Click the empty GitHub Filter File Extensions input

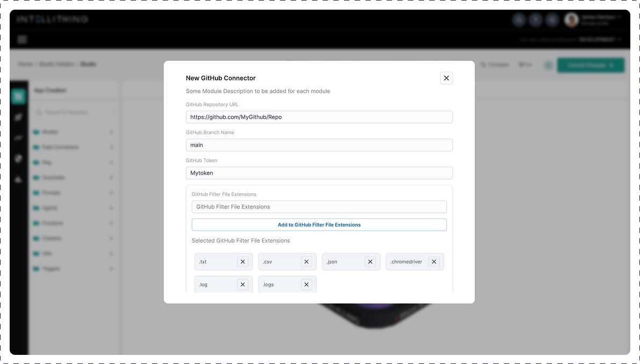[319, 207]
